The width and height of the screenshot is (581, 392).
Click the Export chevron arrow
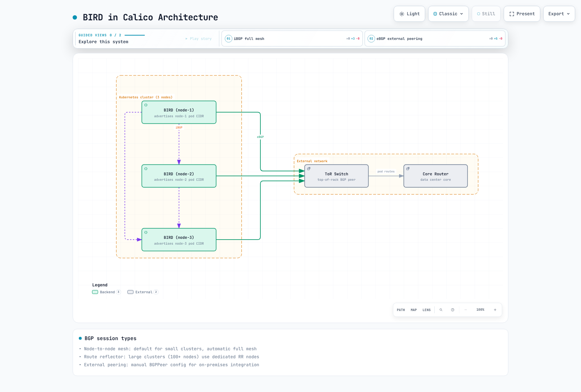click(568, 14)
